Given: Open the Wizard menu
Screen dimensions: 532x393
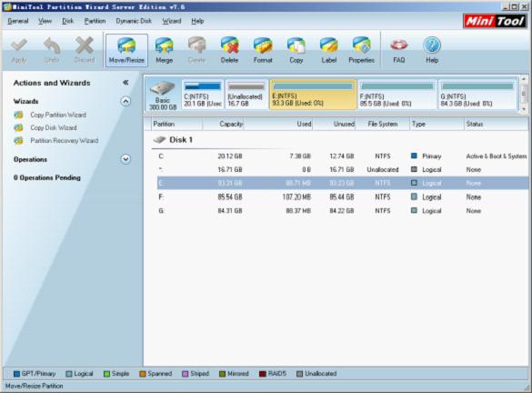Looking at the screenshot, I should point(172,21).
